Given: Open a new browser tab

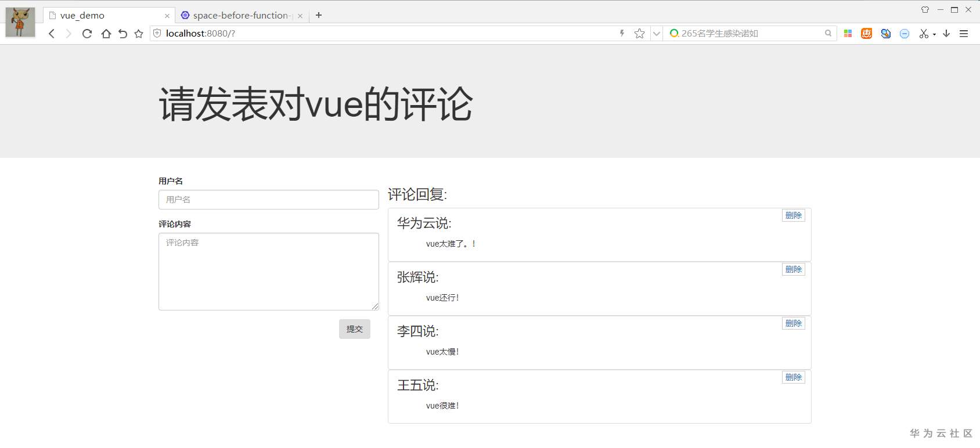Looking at the screenshot, I should click(319, 15).
